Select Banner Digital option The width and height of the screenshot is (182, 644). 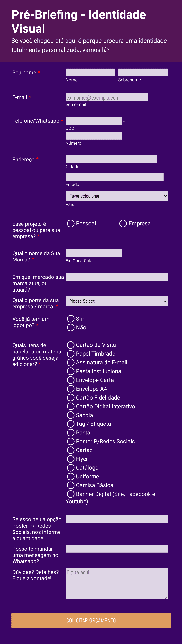click(x=70, y=494)
